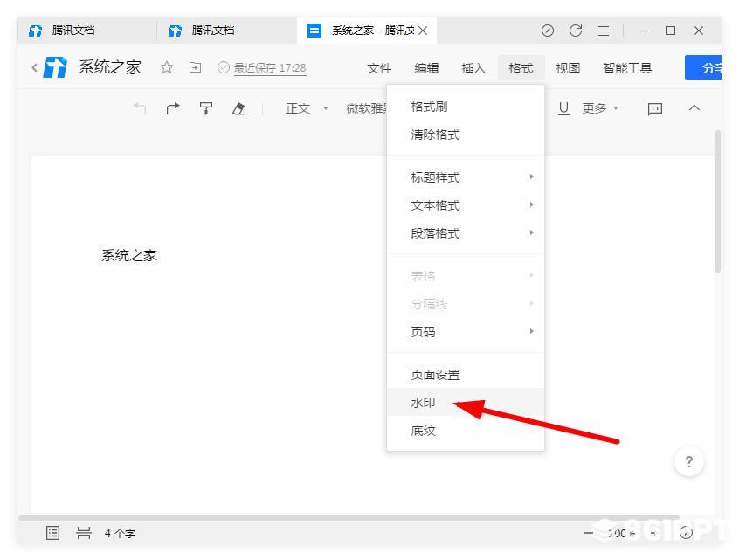Click the vertical scrollbar thumb
739x560 pixels.
[718, 201]
